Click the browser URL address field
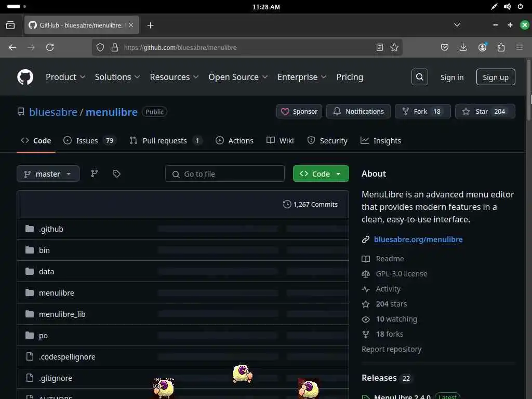The width and height of the screenshot is (532, 399). (x=247, y=47)
